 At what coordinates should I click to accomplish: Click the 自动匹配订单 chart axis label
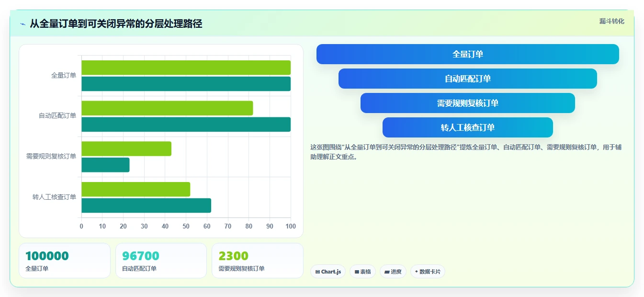[x=57, y=116]
